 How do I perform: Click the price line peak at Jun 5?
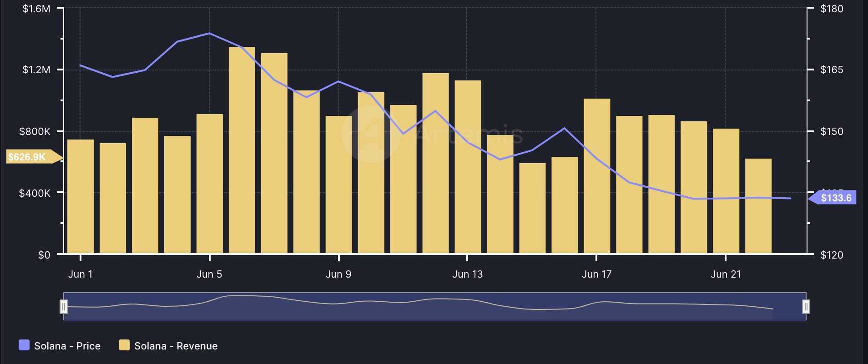click(209, 33)
